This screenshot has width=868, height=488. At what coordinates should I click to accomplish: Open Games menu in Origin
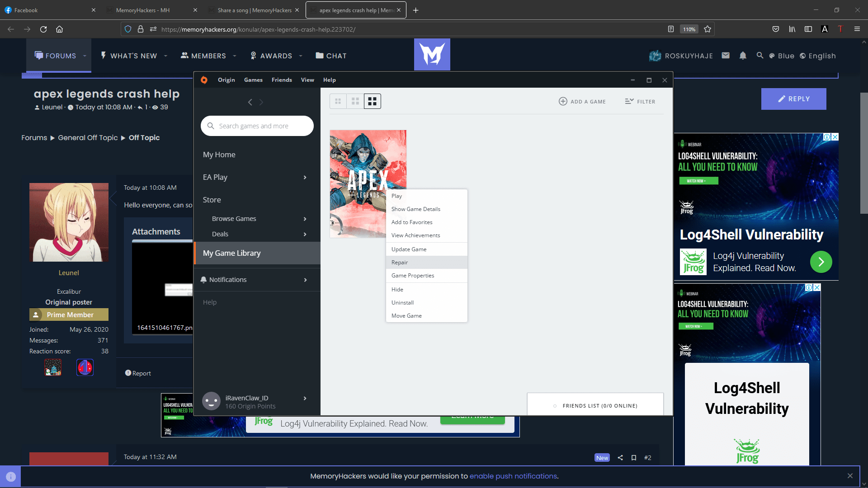click(x=253, y=80)
